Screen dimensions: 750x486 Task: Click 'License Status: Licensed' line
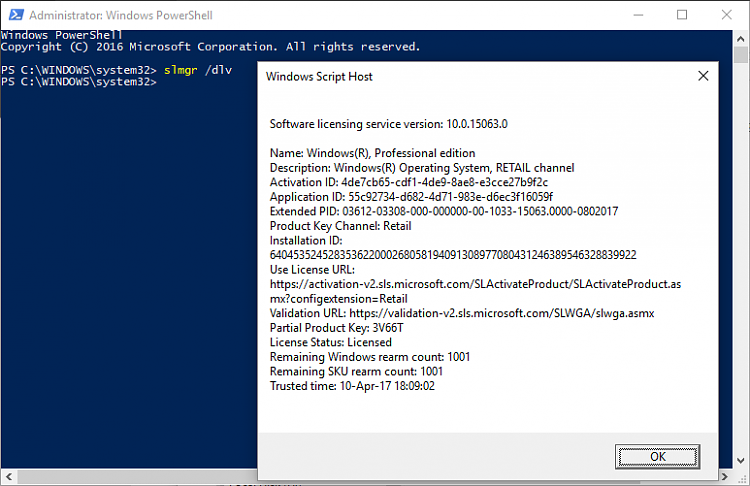331,342
